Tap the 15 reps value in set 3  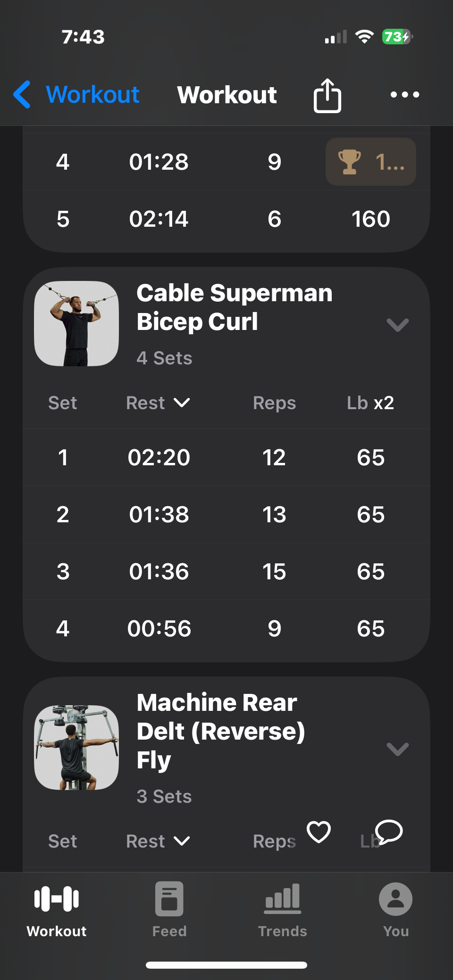click(x=274, y=572)
